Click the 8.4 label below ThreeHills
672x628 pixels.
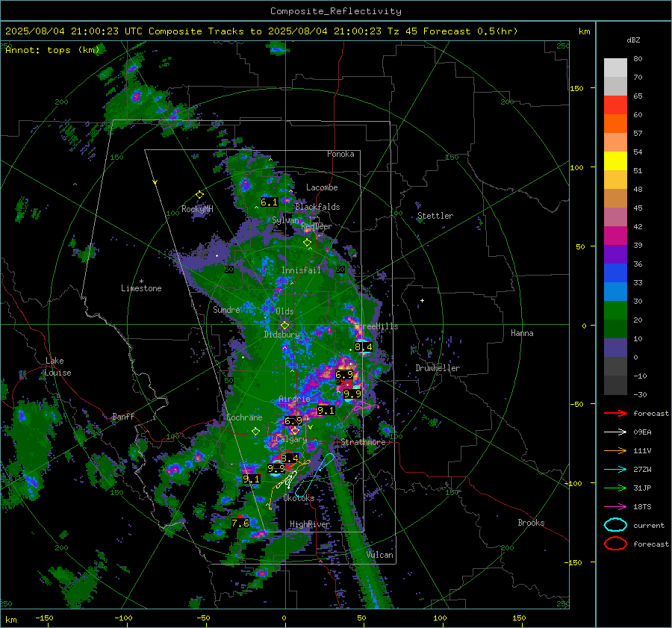[x=364, y=346]
